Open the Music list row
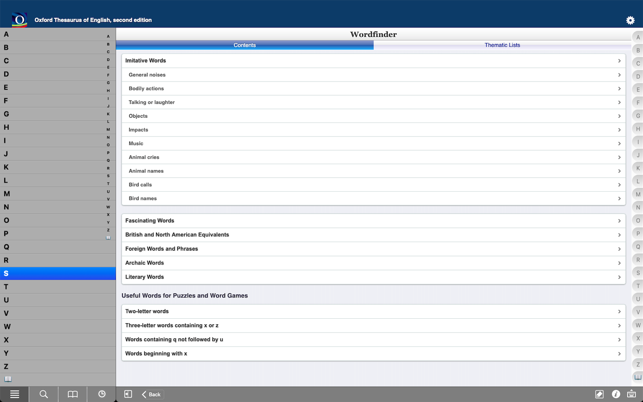643x402 pixels. 374,144
